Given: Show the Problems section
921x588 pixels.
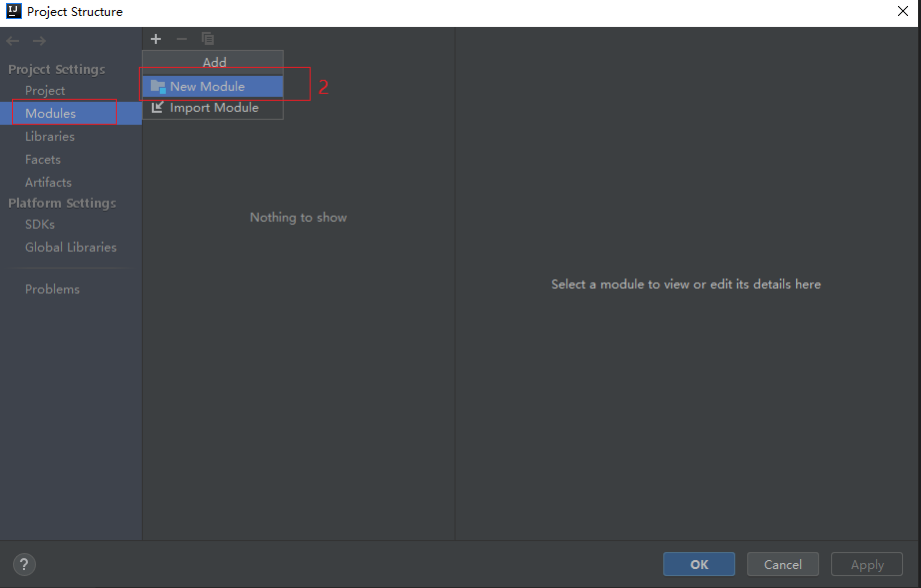Looking at the screenshot, I should [52, 290].
